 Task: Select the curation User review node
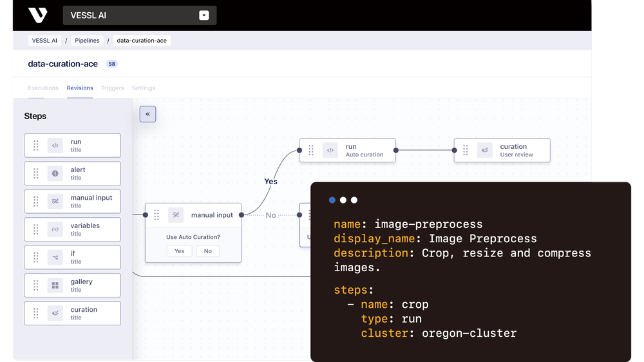[502, 150]
